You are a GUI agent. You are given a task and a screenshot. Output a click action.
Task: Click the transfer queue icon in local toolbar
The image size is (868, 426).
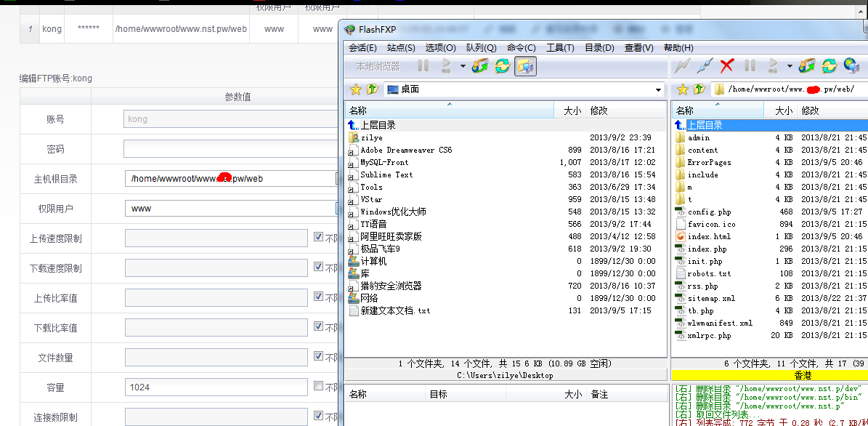[x=479, y=66]
